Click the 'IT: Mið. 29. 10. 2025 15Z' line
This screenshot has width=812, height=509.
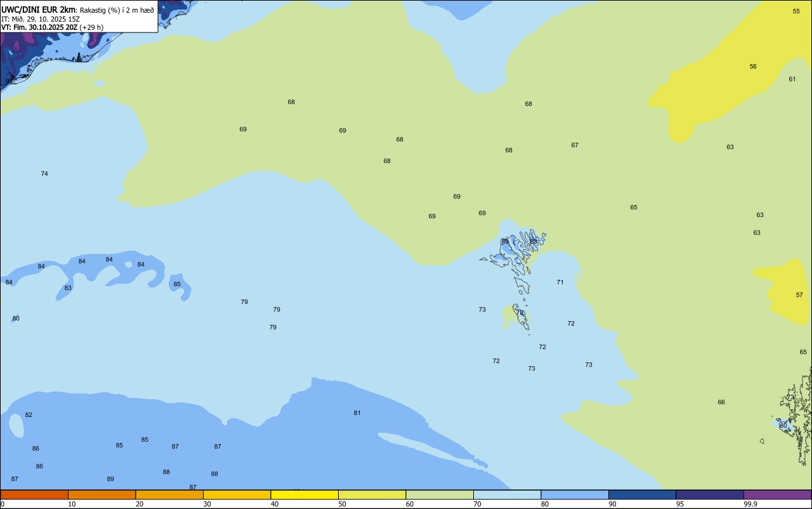tap(41, 19)
